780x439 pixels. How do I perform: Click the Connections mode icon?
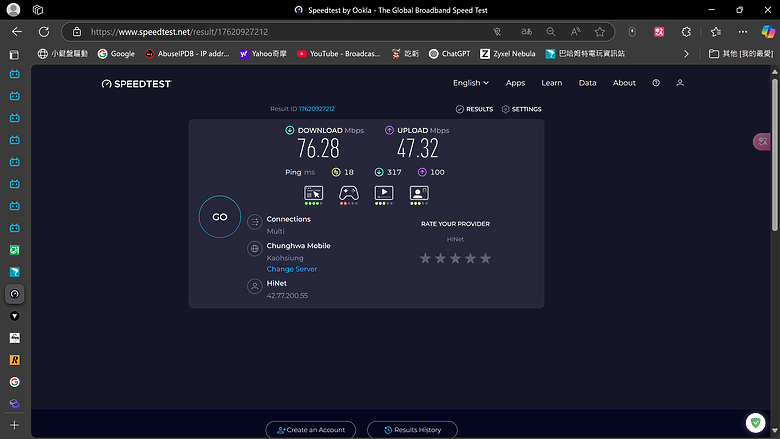(255, 222)
